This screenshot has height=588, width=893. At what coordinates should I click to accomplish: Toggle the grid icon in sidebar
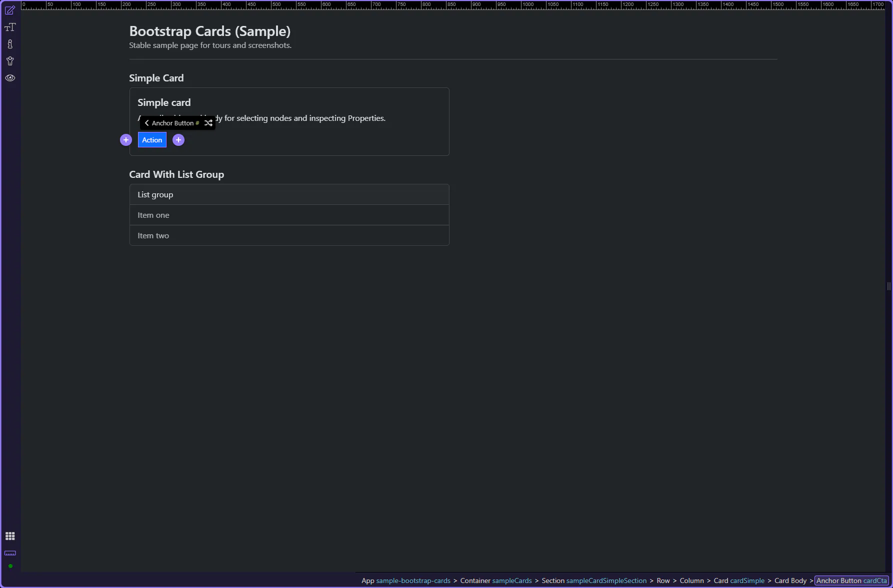pyautogui.click(x=10, y=536)
